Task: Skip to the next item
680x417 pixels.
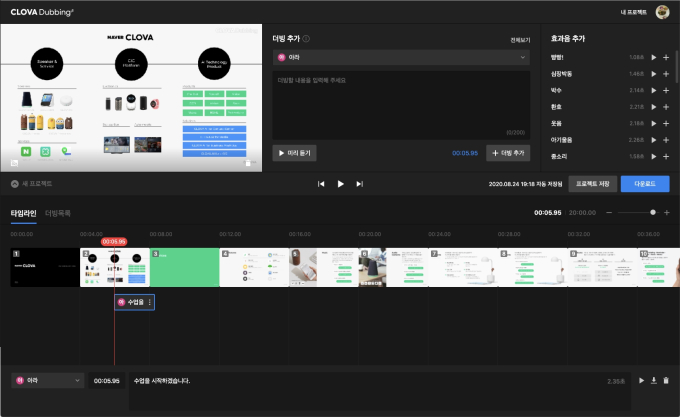Action: coord(359,184)
